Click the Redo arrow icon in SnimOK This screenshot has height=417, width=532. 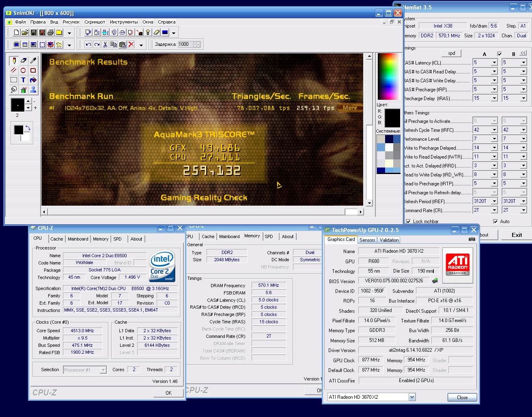point(97,45)
